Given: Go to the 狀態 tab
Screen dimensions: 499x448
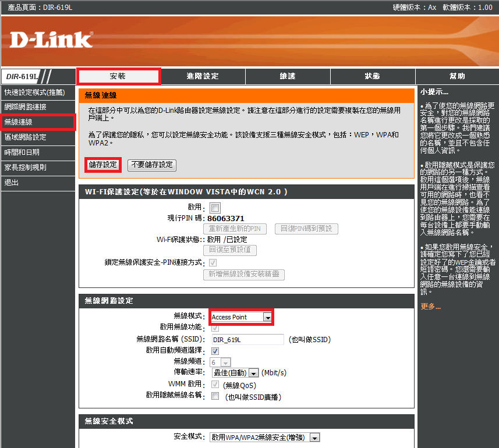Looking at the screenshot, I should pyautogui.click(x=373, y=76).
